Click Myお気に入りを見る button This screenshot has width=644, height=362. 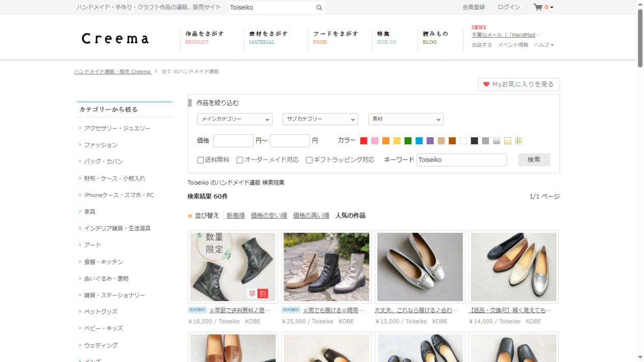[x=519, y=84]
